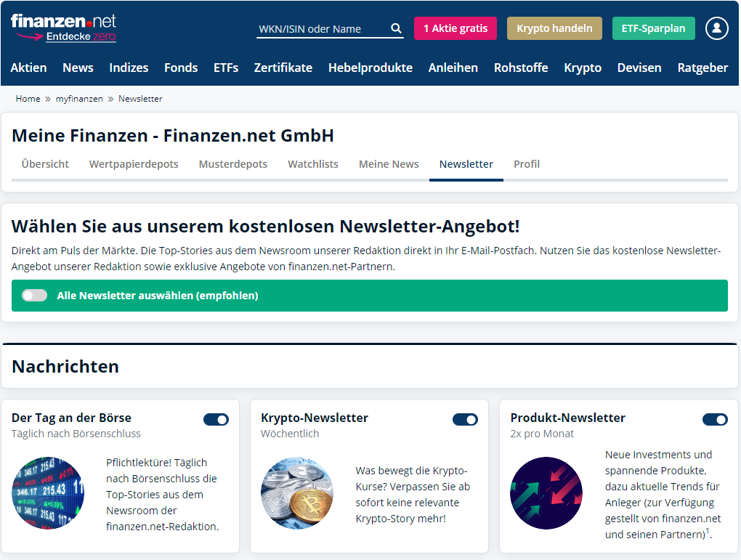Switch to the Wertpapierdepots tab
Image resolution: width=741 pixels, height=560 pixels.
tap(134, 164)
